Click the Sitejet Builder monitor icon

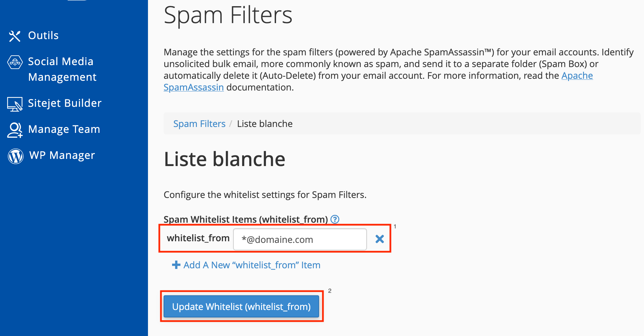tap(15, 104)
